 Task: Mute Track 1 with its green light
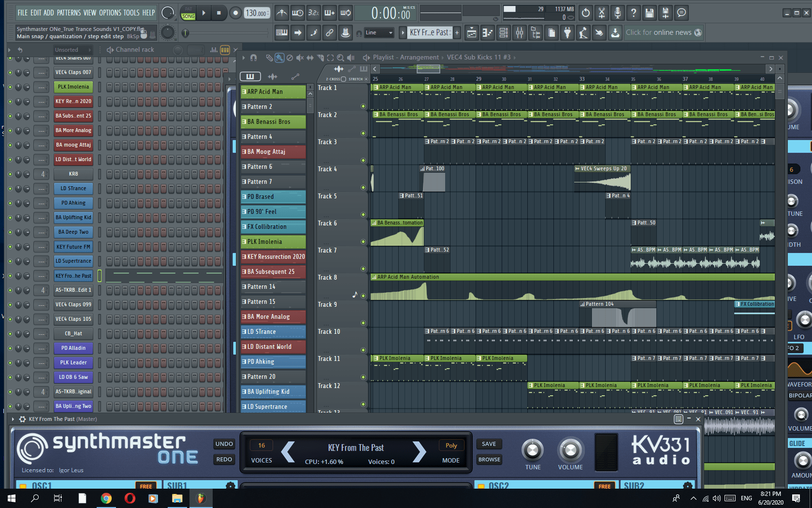point(363,106)
